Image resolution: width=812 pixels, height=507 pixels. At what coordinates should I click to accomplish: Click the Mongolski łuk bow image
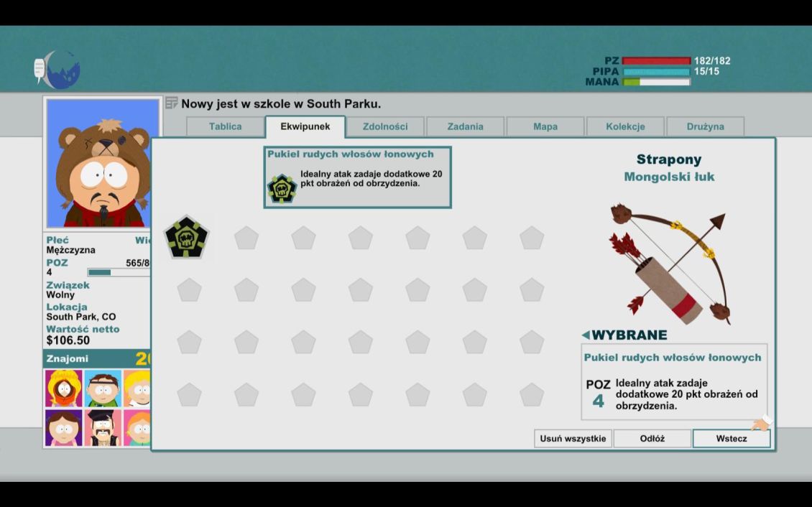pyautogui.click(x=671, y=264)
